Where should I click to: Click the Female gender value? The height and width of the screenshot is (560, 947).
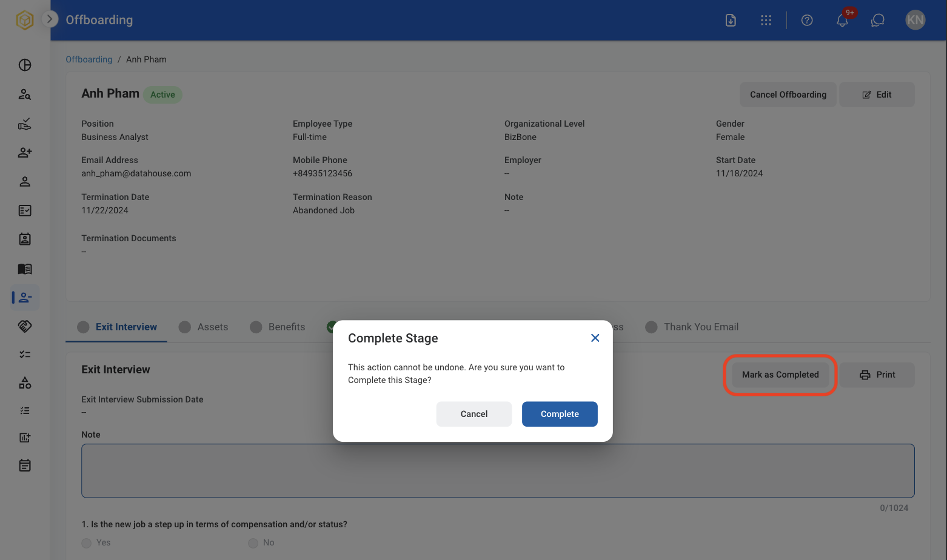click(x=730, y=137)
